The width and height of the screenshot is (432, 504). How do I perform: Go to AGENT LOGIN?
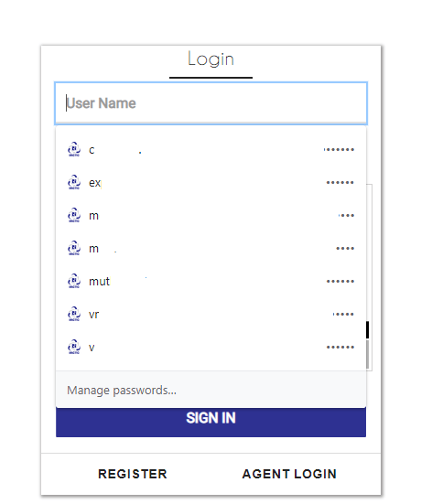pos(289,474)
